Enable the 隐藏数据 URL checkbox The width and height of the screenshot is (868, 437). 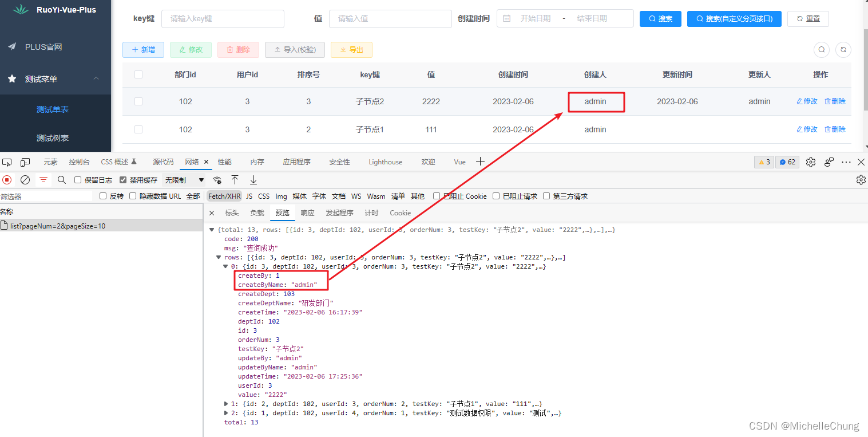point(133,196)
